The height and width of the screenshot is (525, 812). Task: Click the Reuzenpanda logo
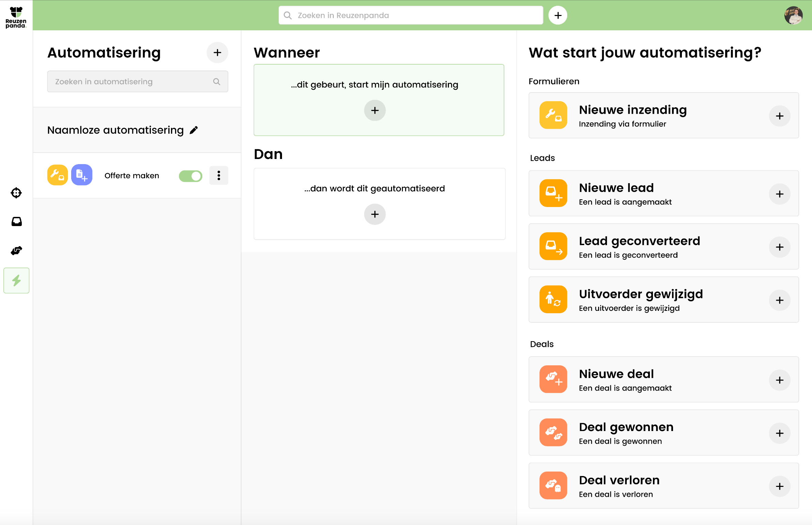[16, 17]
